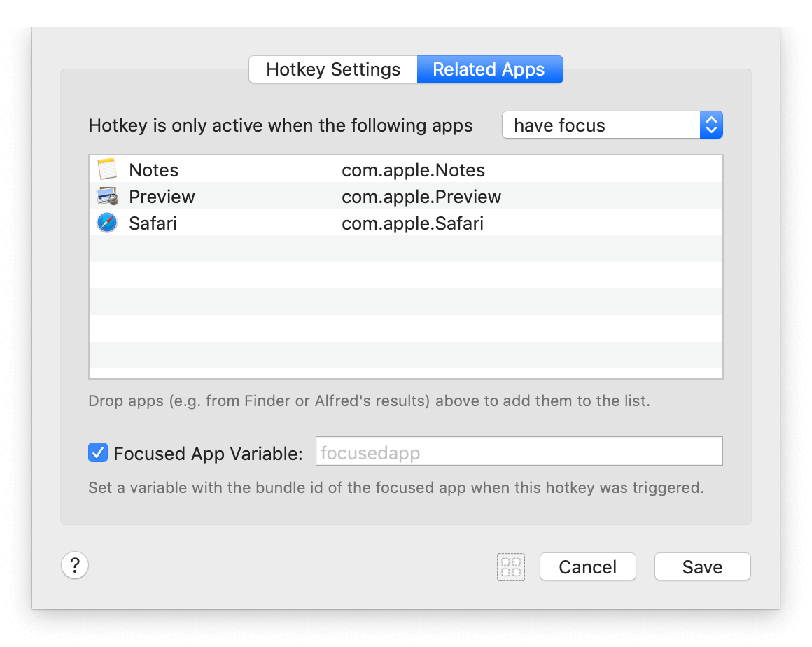Click the Safari app icon

pyautogui.click(x=106, y=223)
